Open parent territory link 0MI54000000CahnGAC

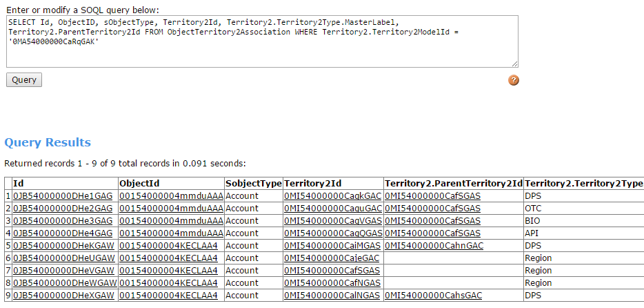[434, 245]
